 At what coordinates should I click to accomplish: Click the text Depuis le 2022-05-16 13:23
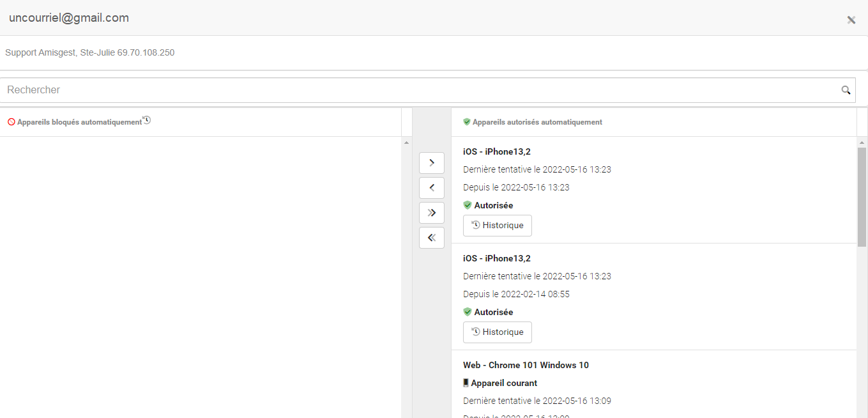pyautogui.click(x=516, y=187)
